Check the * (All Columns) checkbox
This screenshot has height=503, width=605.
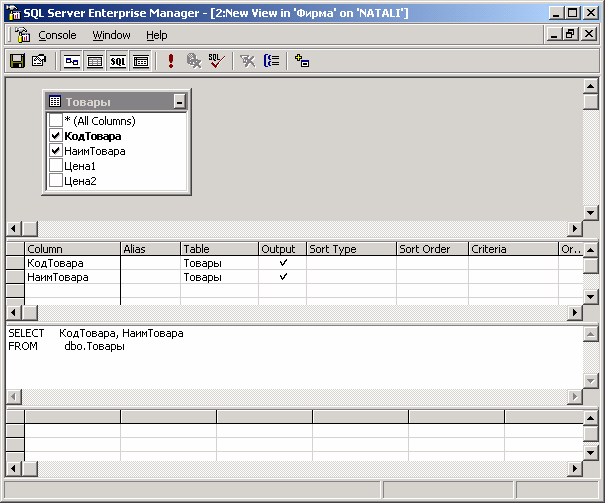click(56, 120)
